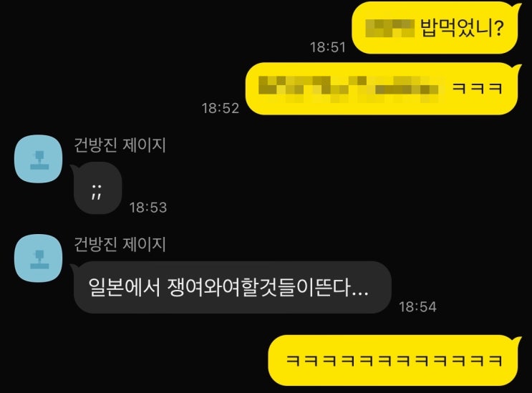Open profile avatar beside the ;; message
The image size is (532, 393).
tap(39, 159)
